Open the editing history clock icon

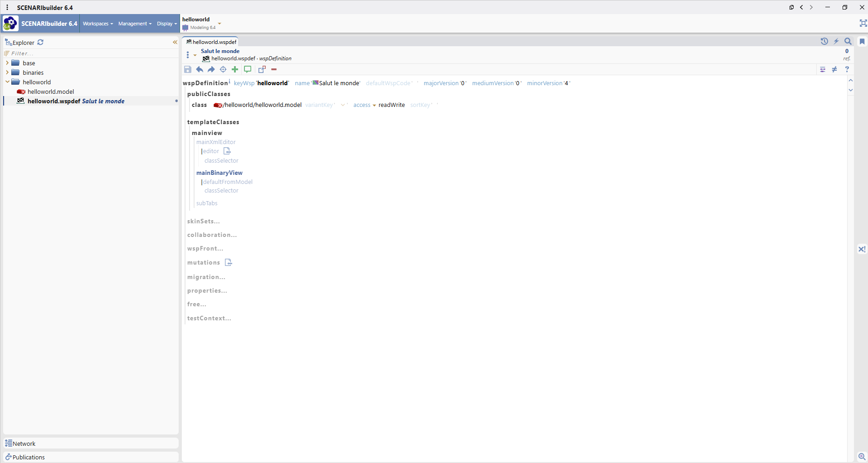coord(824,41)
